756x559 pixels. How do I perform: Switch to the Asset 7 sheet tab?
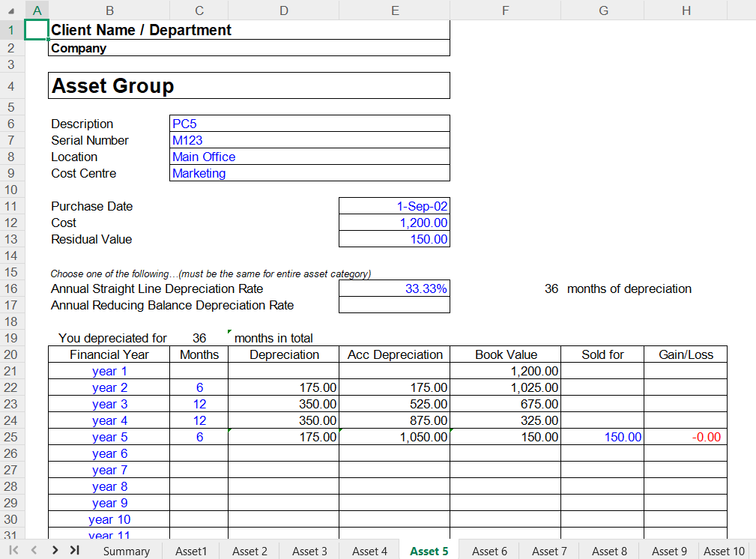click(x=549, y=551)
